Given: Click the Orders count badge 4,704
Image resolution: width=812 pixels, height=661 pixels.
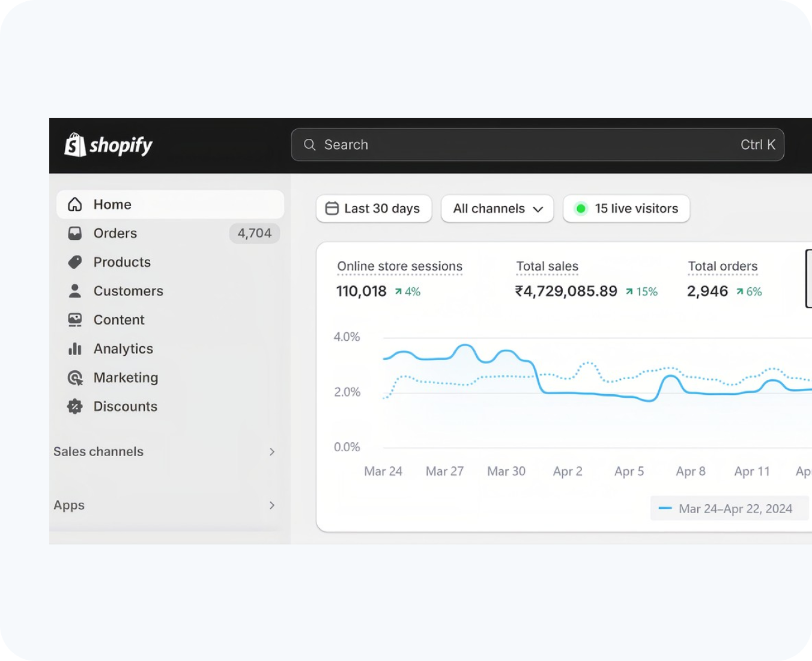Looking at the screenshot, I should point(255,233).
